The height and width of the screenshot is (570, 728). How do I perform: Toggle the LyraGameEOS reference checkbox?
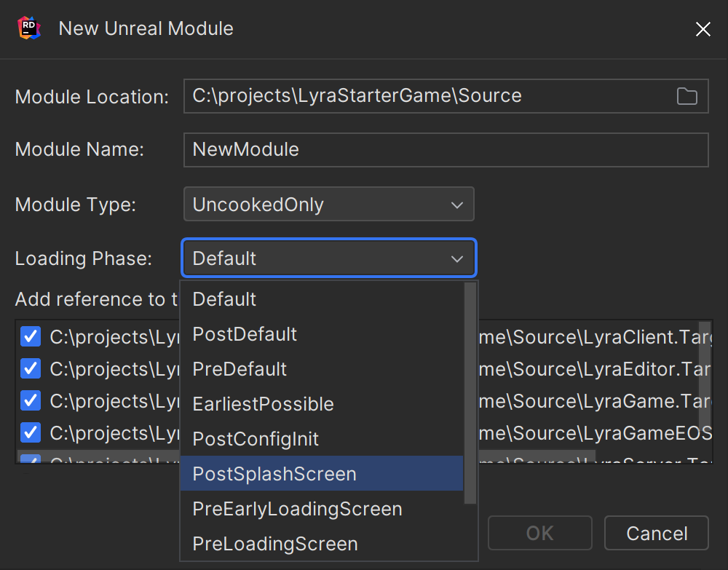(x=29, y=432)
